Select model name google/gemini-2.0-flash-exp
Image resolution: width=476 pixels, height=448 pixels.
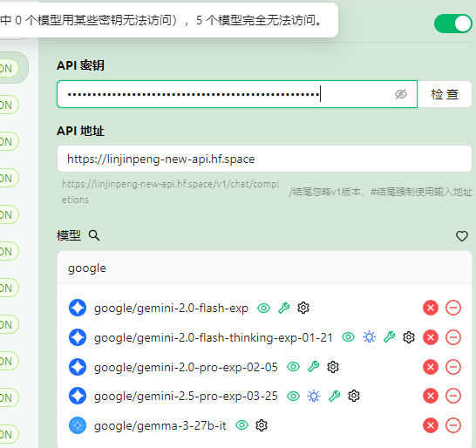point(171,308)
